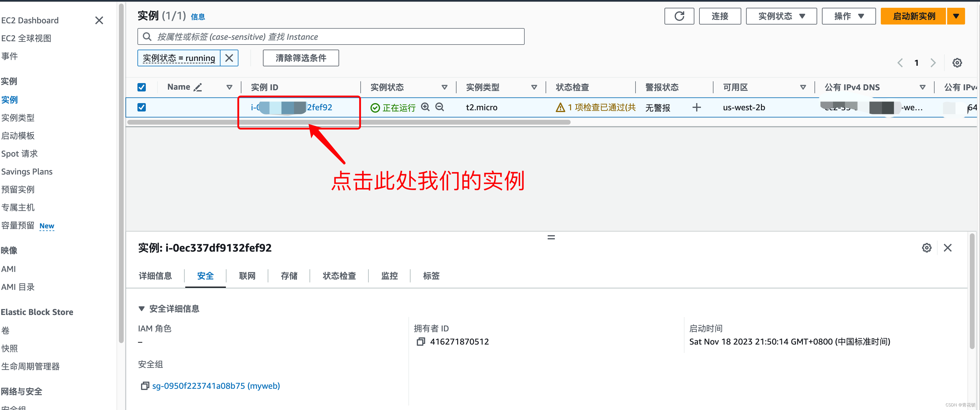Screen dimensions: 980x410
Task: Remove the running state filter chip
Action: (229, 58)
